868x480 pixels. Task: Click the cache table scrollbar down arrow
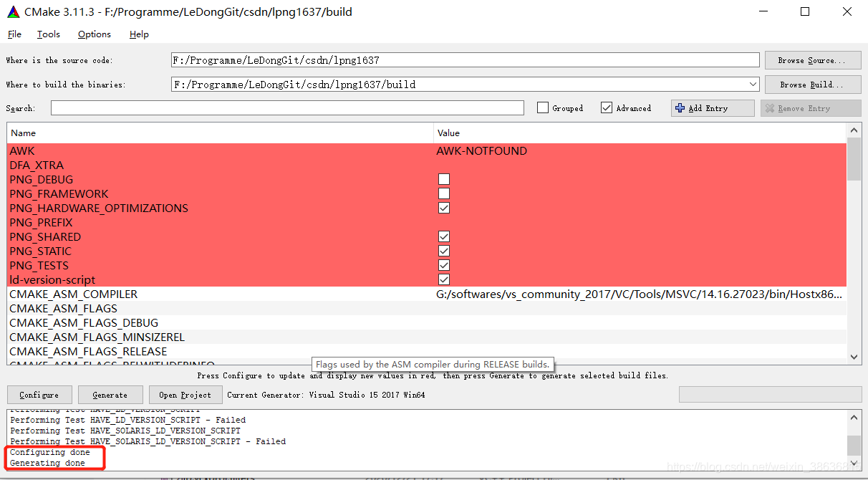pos(854,356)
